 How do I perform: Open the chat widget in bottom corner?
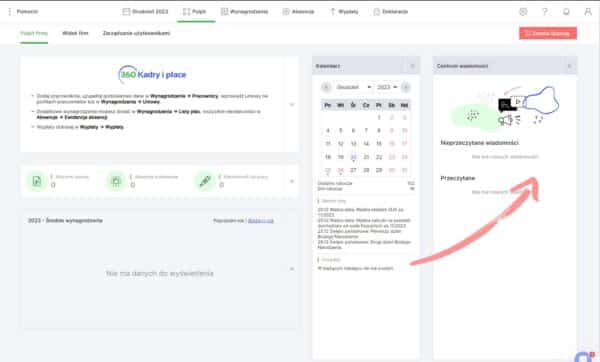[x=584, y=357]
